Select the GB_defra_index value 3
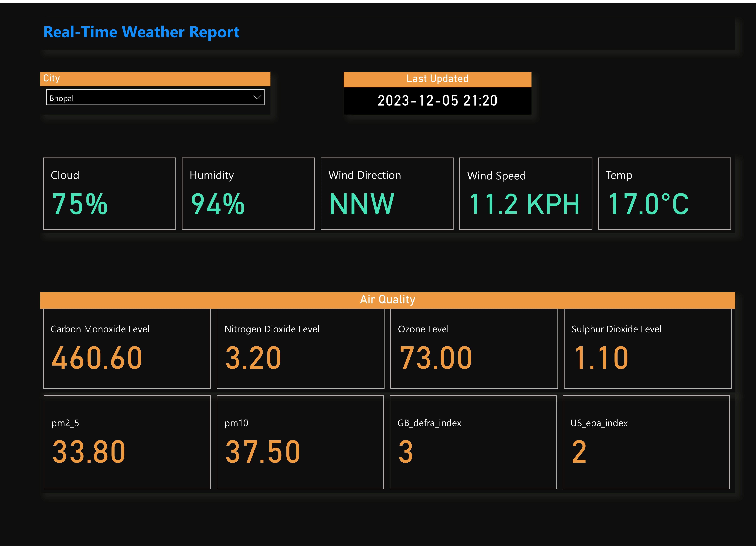 [x=406, y=452]
